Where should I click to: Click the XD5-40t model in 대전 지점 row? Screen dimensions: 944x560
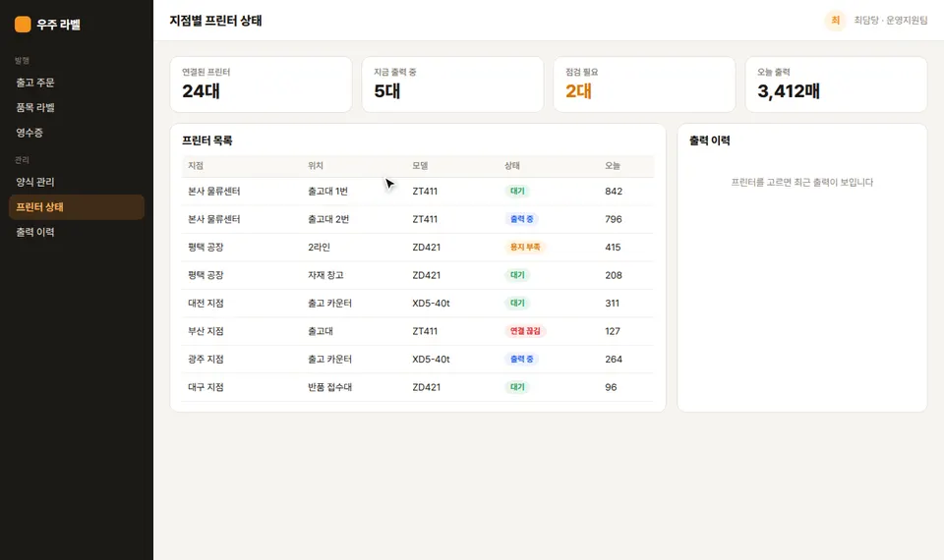coord(431,304)
